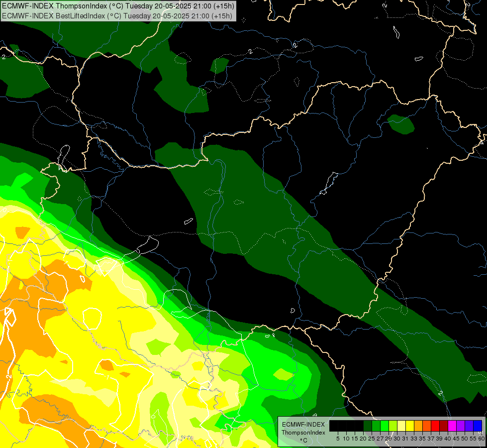Image resolution: width=487 pixels, height=448 pixels.
Task: Click the legend's ThompsonIndex label
Action: click(x=303, y=433)
